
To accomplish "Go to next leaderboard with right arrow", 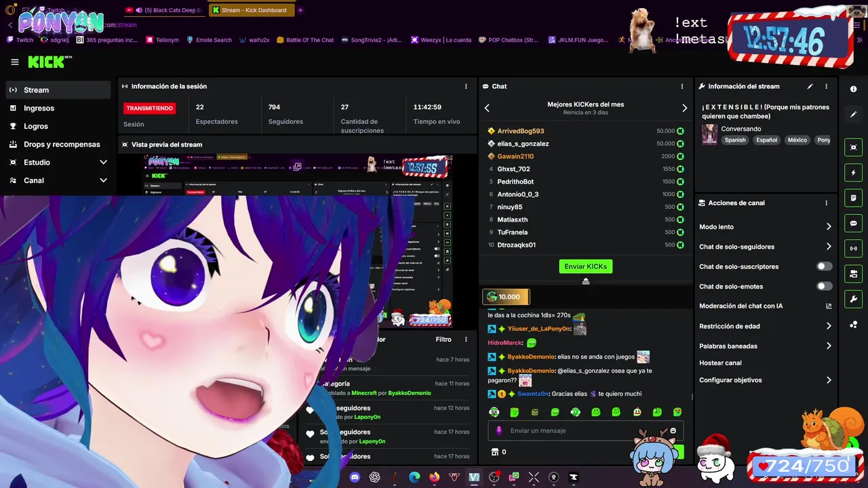I will click(684, 108).
